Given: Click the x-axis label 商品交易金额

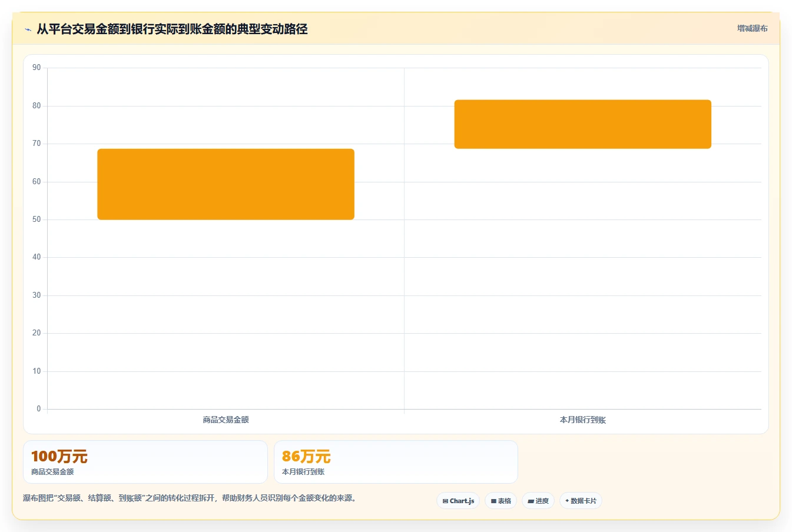Looking at the screenshot, I should (x=226, y=420).
